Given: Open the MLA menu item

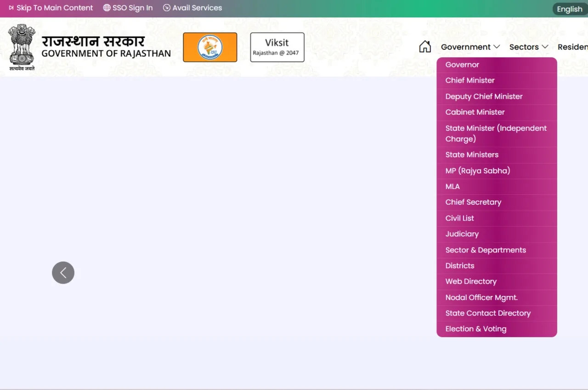Looking at the screenshot, I should tap(452, 186).
